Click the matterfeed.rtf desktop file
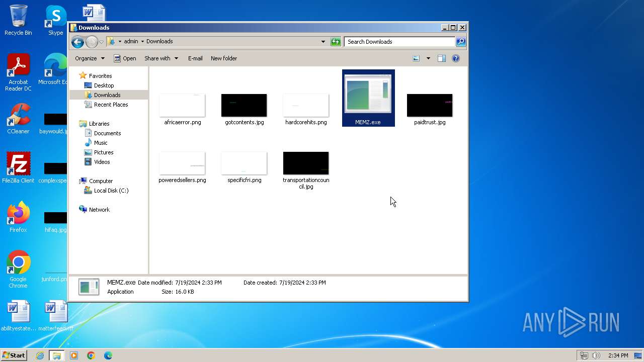The width and height of the screenshot is (644, 362). click(x=56, y=316)
